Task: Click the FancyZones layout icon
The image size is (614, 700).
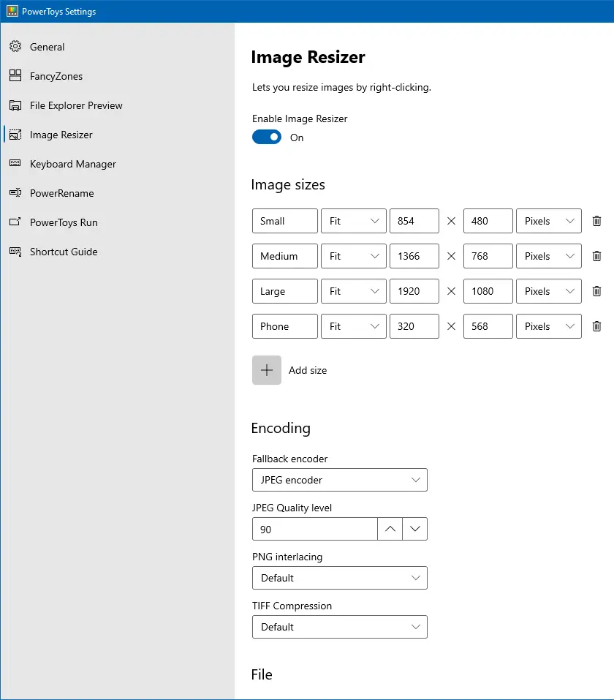Action: pos(15,75)
